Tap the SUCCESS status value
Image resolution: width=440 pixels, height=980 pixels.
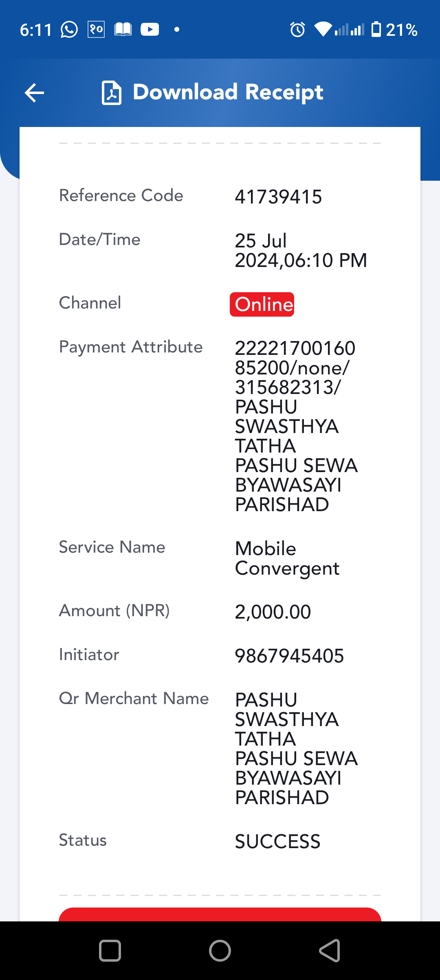click(277, 842)
